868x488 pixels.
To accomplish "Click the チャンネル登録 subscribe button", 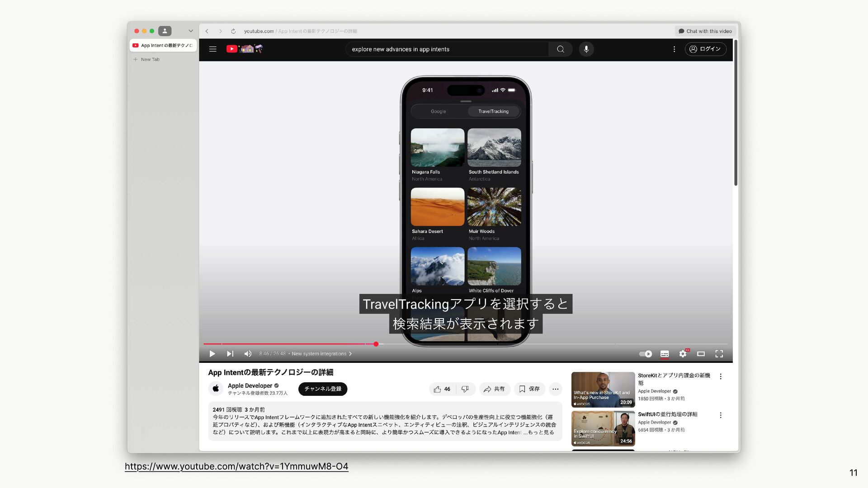I will pyautogui.click(x=322, y=389).
